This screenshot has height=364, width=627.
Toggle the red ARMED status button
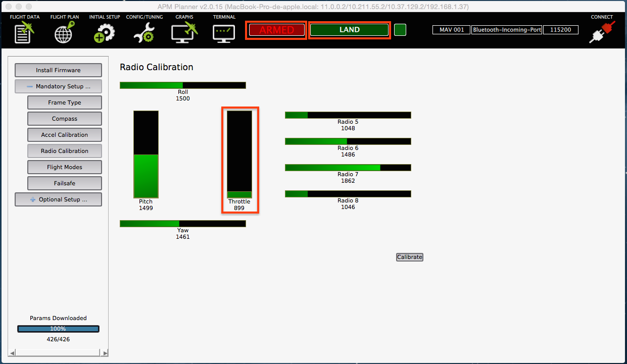coord(277,30)
